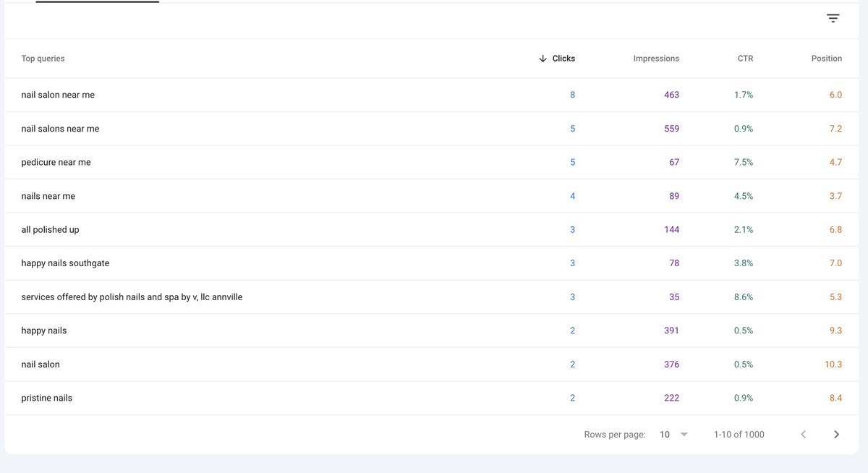The width and height of the screenshot is (868, 473).
Task: Click the impressions value 463
Action: (671, 95)
